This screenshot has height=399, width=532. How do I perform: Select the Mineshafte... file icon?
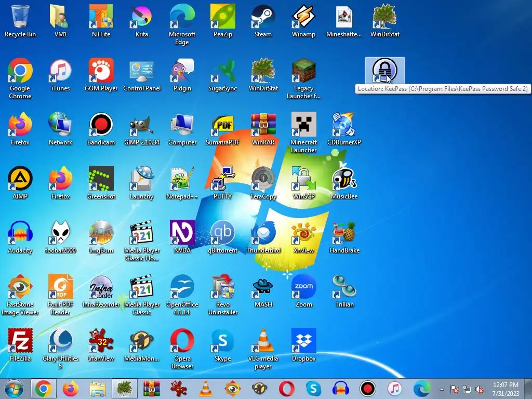click(344, 21)
